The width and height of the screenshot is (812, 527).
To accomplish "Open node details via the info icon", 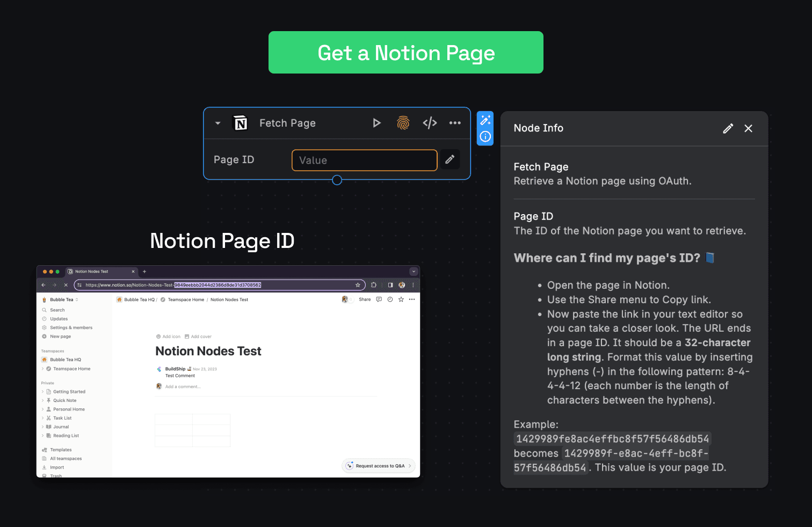I will tap(485, 136).
